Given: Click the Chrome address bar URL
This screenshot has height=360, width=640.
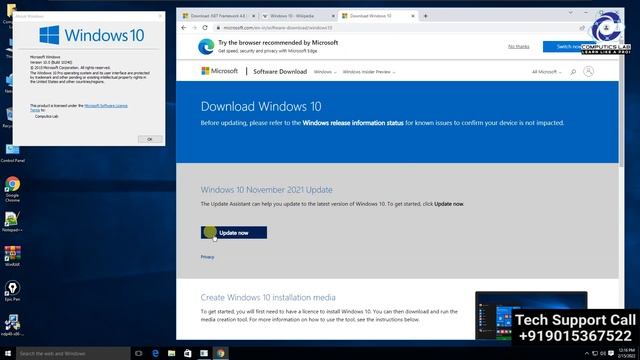Looking at the screenshot, I should click(x=278, y=28).
